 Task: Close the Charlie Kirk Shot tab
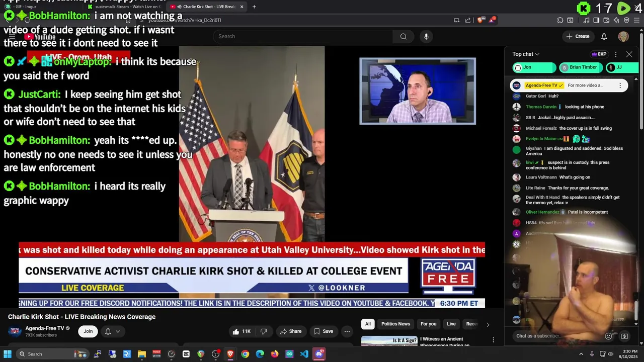[242, 7]
